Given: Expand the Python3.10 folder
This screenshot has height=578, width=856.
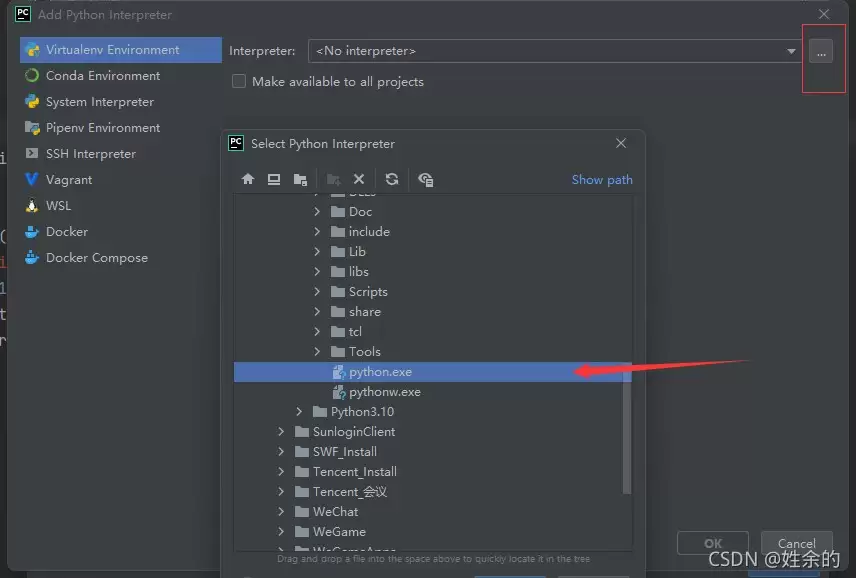Looking at the screenshot, I should coord(299,412).
